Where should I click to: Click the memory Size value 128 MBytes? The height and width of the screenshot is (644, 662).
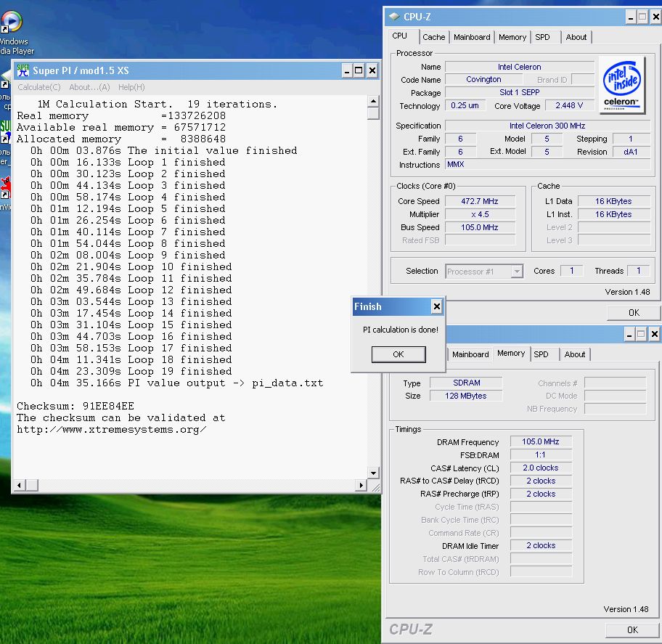coord(466,396)
